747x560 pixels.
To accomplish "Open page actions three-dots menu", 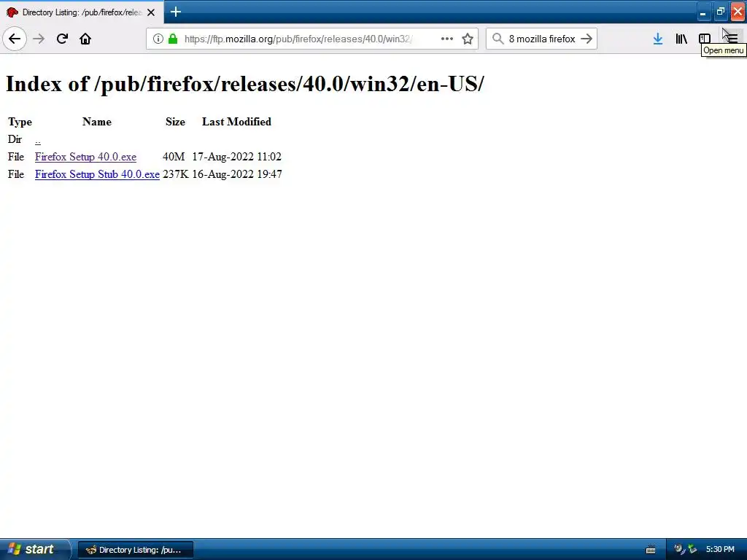I will (447, 39).
